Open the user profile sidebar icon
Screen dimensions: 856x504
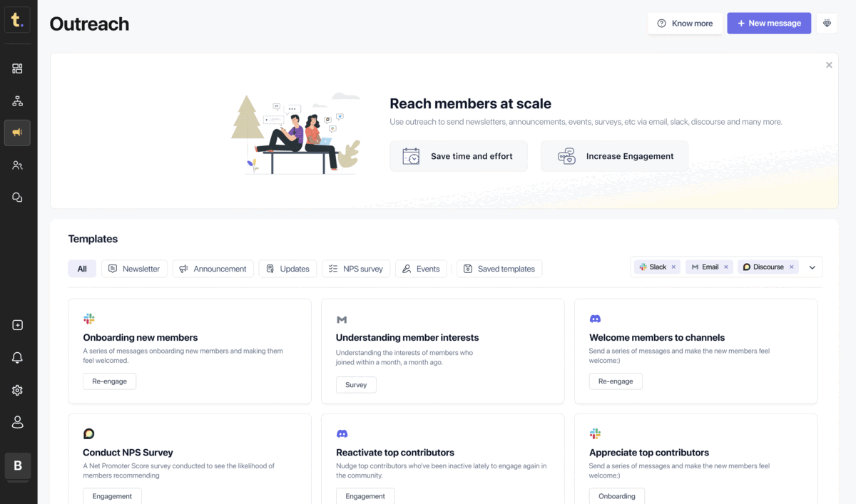[17, 422]
